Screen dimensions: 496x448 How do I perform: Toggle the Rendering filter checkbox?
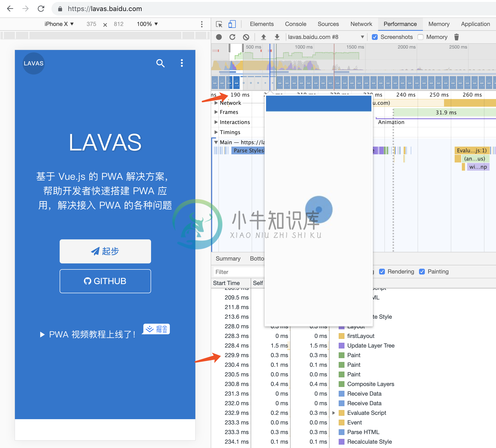click(x=382, y=271)
